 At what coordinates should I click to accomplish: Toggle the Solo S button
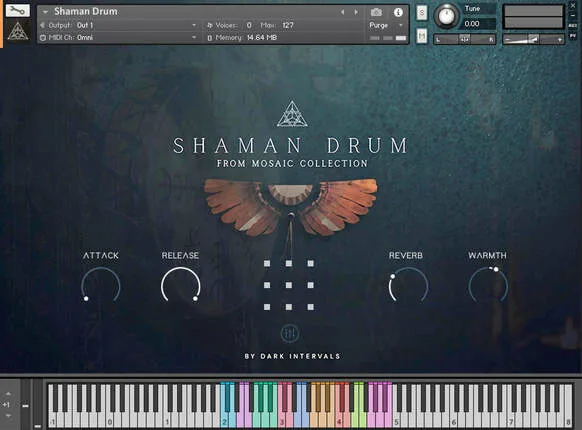point(422,13)
